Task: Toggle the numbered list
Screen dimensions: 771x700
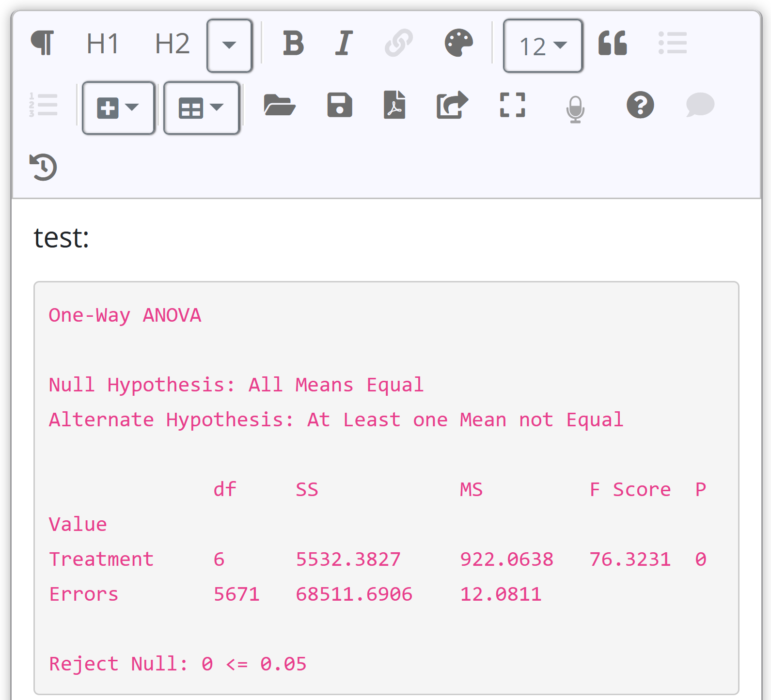Action: click(43, 105)
